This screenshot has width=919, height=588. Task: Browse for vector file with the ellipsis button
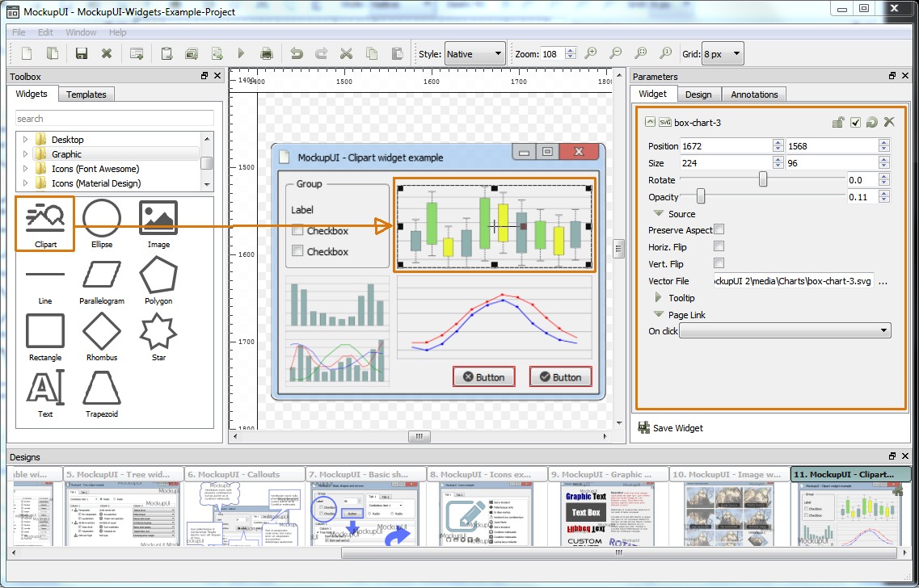(883, 281)
